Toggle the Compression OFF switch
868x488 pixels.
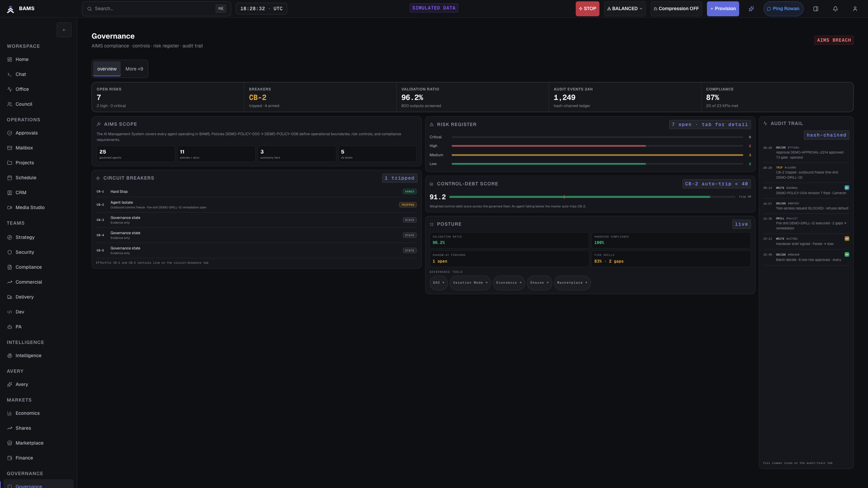(676, 9)
